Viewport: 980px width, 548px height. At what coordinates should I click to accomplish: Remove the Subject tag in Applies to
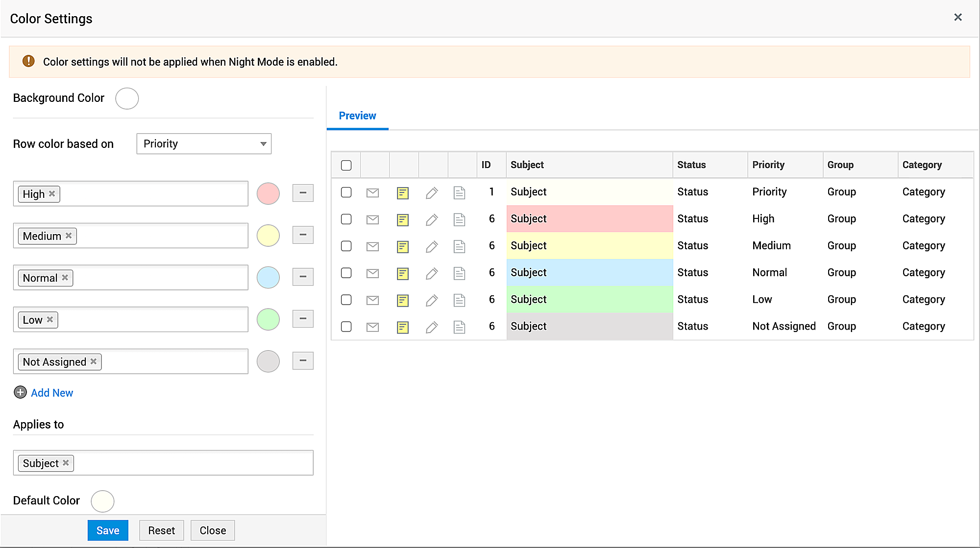[x=66, y=463]
